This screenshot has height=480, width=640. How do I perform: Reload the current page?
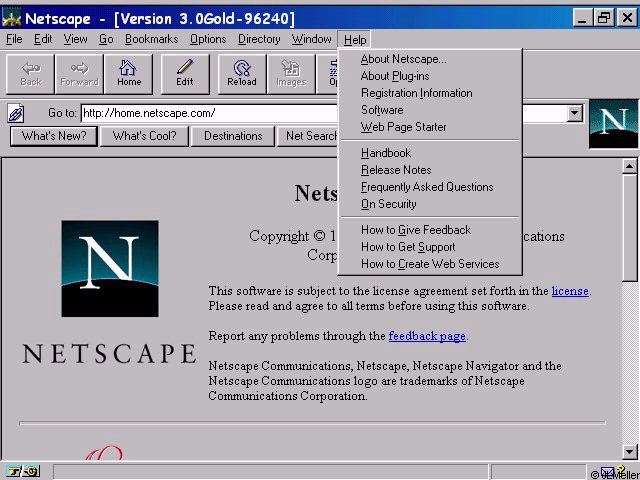(242, 74)
